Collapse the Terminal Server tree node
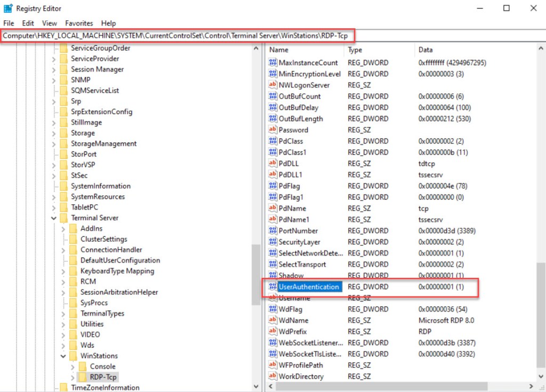Screen dimensions: 546x392 [54, 218]
